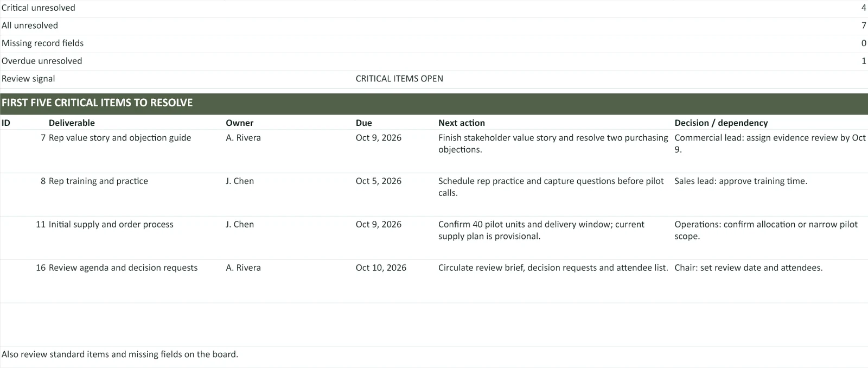Click A. Rivera owner of item 7
Image resolution: width=868 pixels, height=368 pixels.
tap(243, 138)
